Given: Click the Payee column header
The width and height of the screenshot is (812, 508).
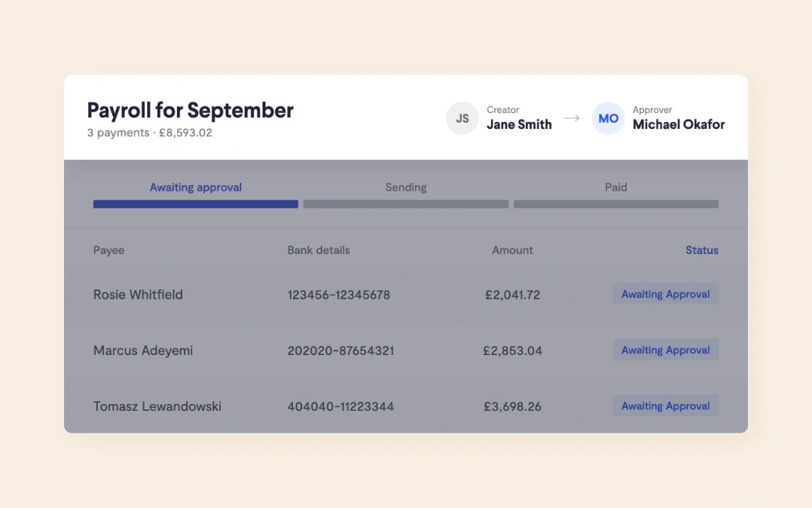Looking at the screenshot, I should 108,249.
